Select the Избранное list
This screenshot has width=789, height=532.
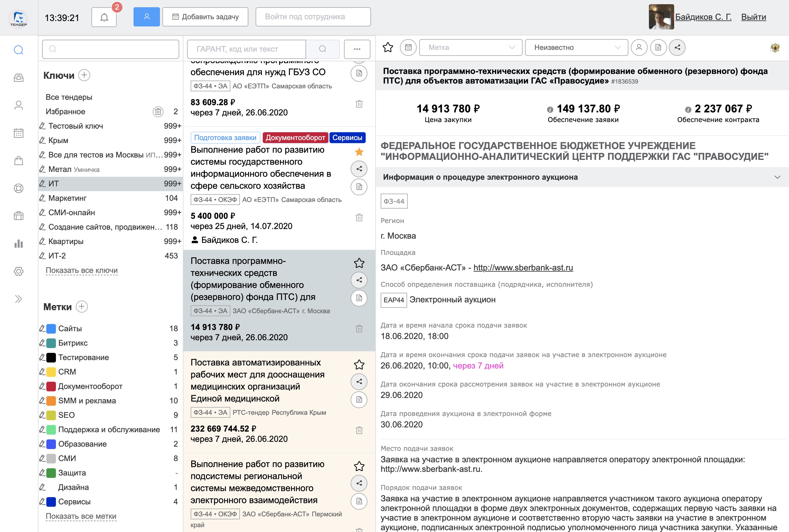[x=66, y=112]
